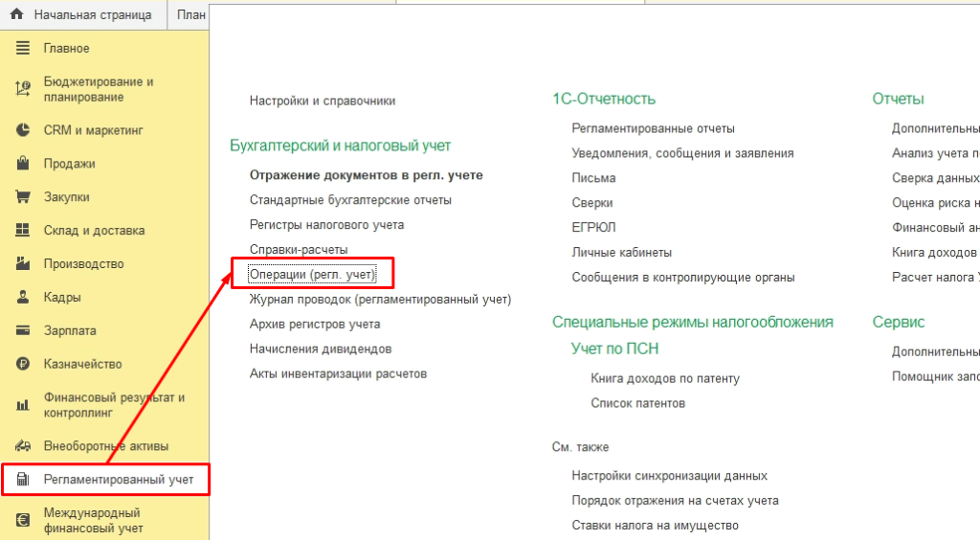The height and width of the screenshot is (540, 980).
Task: Open Настройки и справочники
Action: tap(323, 101)
